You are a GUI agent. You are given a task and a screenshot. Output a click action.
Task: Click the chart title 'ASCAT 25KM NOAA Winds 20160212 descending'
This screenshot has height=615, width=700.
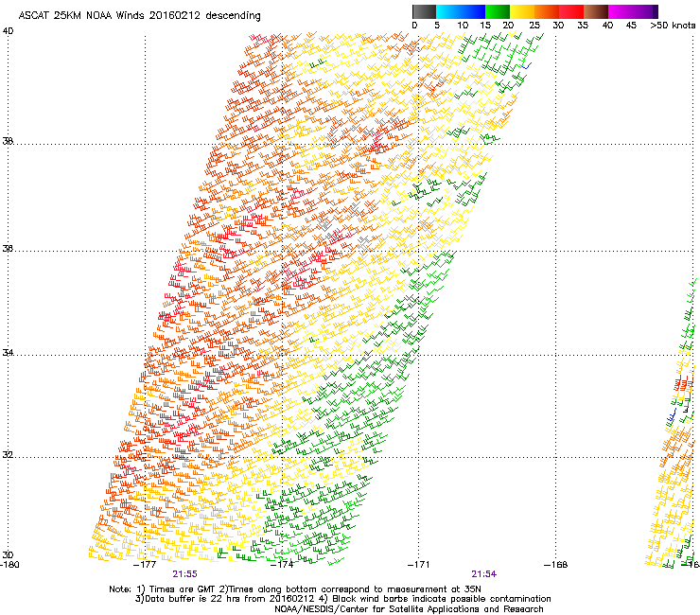click(x=139, y=16)
